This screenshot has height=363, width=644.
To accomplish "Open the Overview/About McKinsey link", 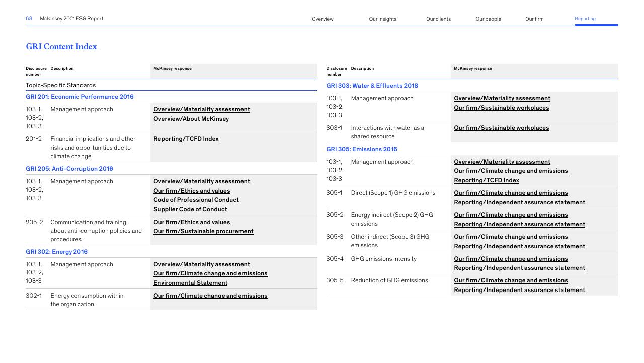I will [191, 119].
